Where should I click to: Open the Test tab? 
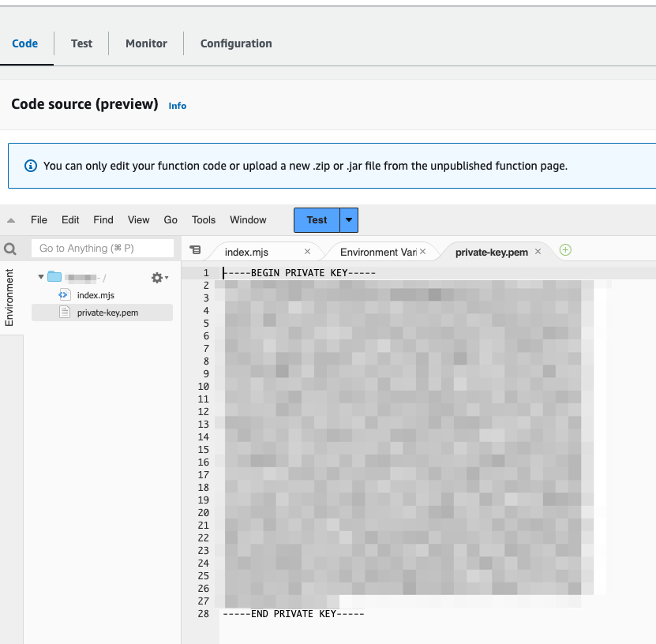pyautogui.click(x=81, y=43)
